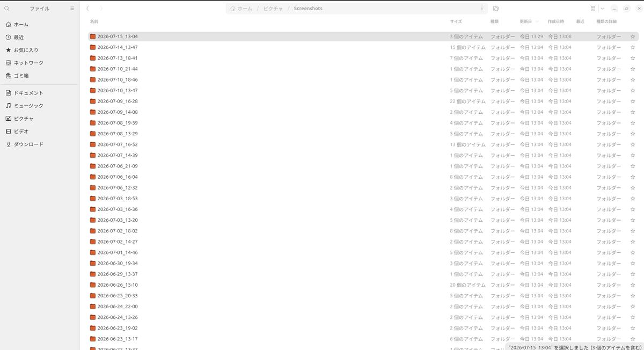Open 最近 in the sidebar
The width and height of the screenshot is (644, 350).
(x=40, y=37)
